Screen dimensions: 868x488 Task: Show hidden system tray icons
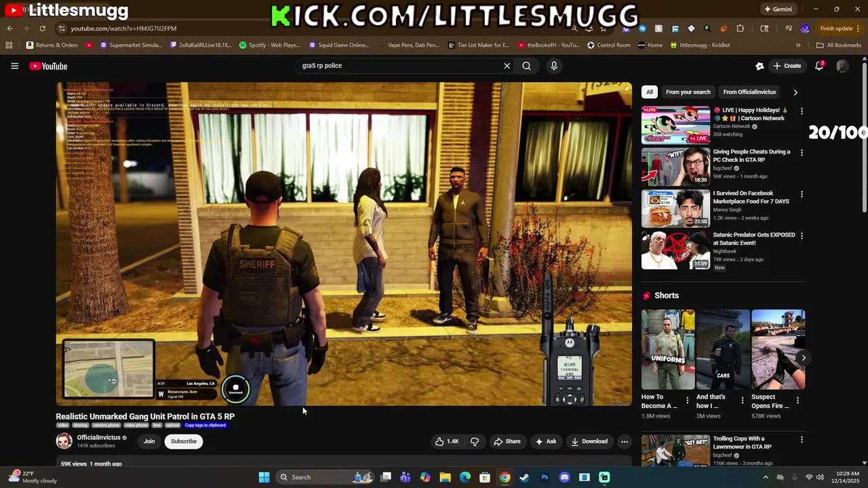[766, 477]
